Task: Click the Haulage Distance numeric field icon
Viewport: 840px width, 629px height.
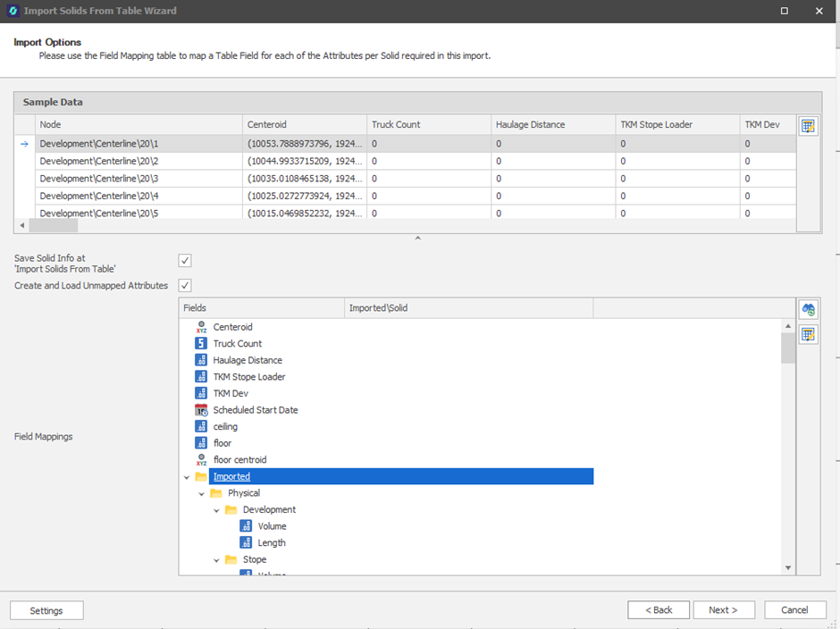Action: (x=201, y=360)
